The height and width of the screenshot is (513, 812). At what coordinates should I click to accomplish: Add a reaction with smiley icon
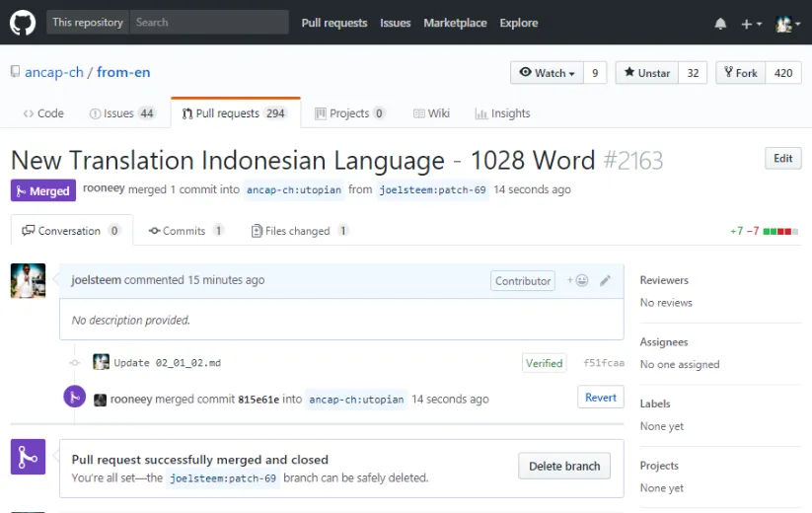(577, 280)
